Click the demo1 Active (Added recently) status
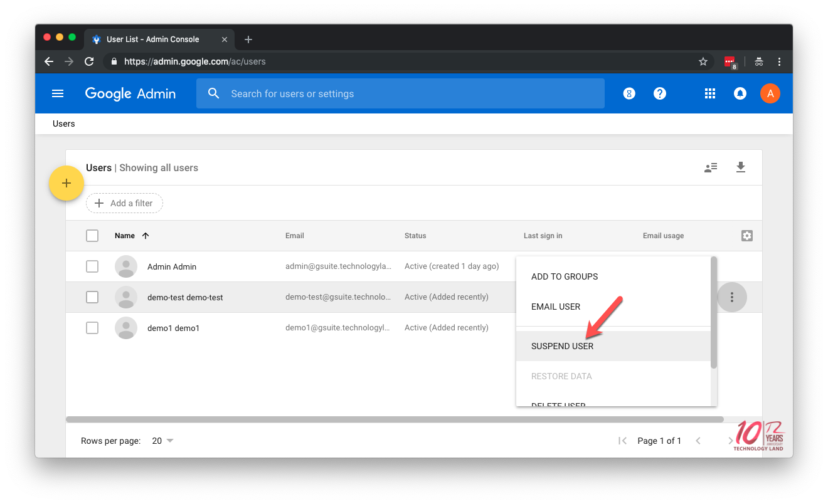 (x=447, y=328)
